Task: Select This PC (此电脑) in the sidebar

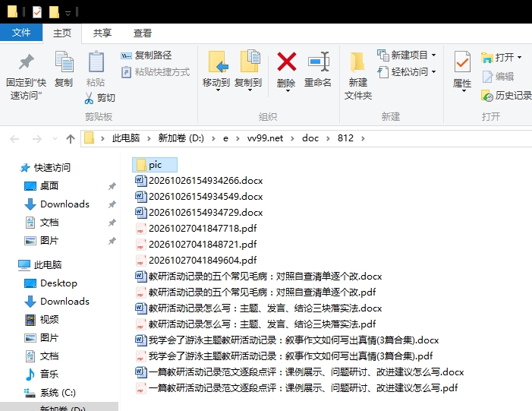Action: 40,264
